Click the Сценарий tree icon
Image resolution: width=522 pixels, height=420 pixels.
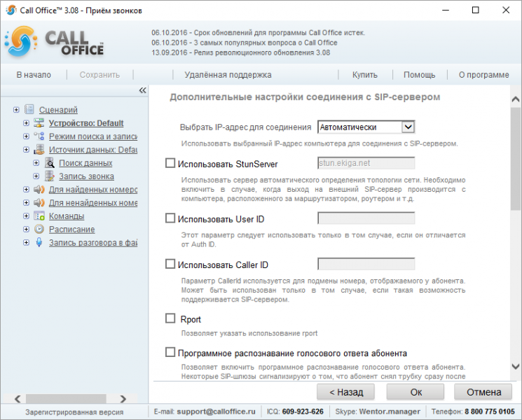29,109
